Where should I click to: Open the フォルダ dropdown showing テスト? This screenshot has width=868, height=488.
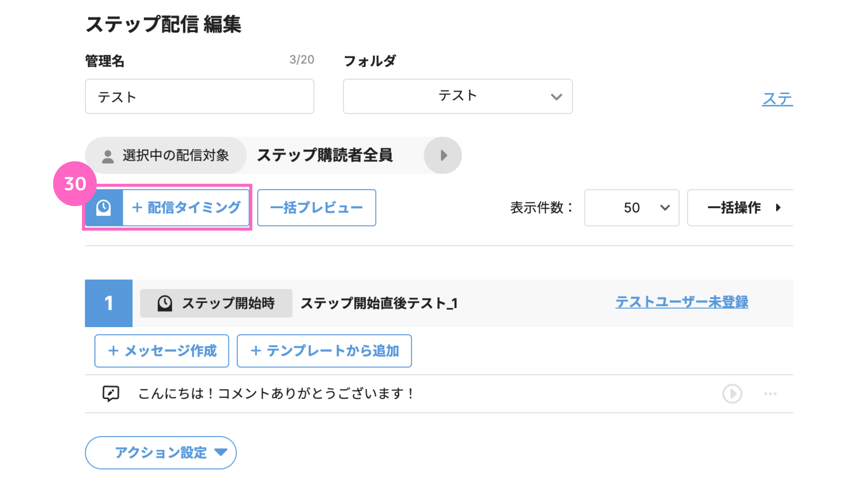[x=458, y=96]
